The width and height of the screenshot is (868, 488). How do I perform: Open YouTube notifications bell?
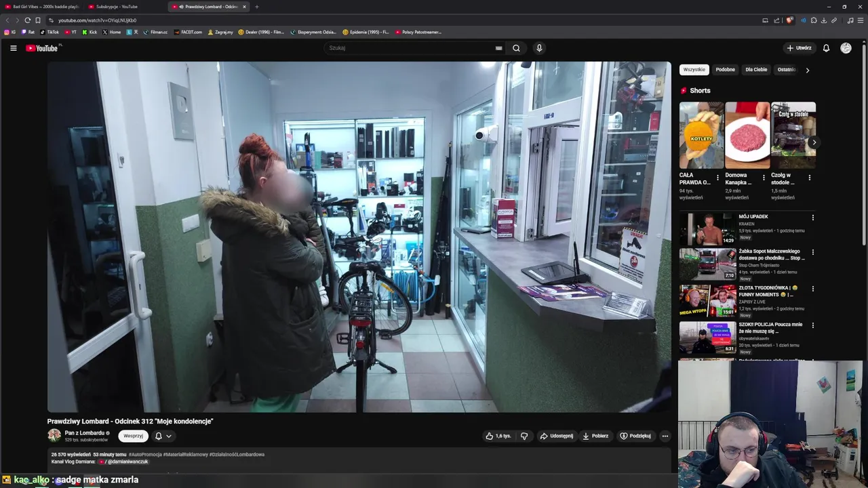pos(826,48)
